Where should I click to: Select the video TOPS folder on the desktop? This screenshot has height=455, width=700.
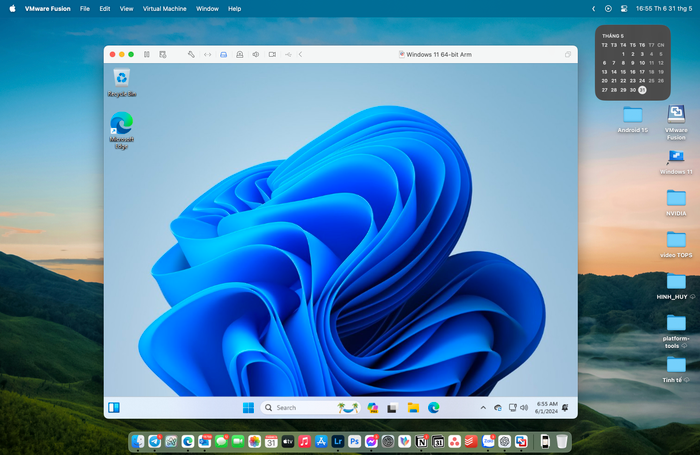click(x=676, y=245)
